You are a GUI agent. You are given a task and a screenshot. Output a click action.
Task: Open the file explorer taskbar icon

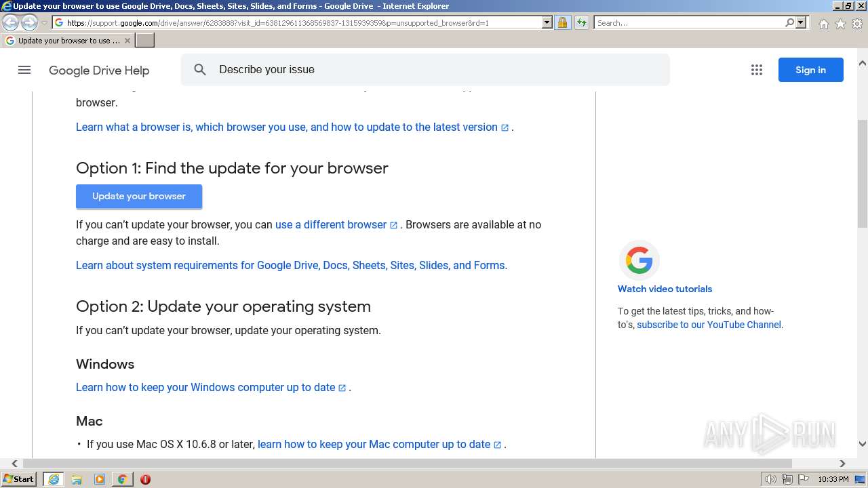(x=77, y=479)
